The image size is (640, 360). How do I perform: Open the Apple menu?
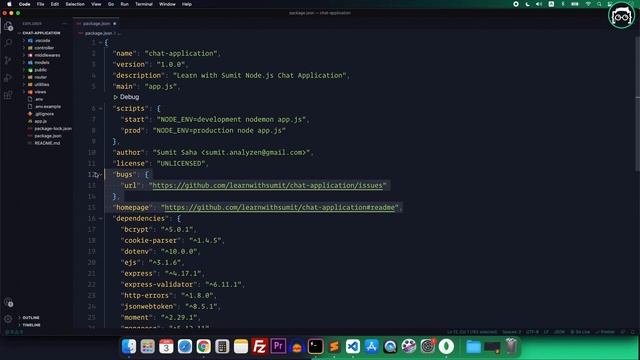9,4
